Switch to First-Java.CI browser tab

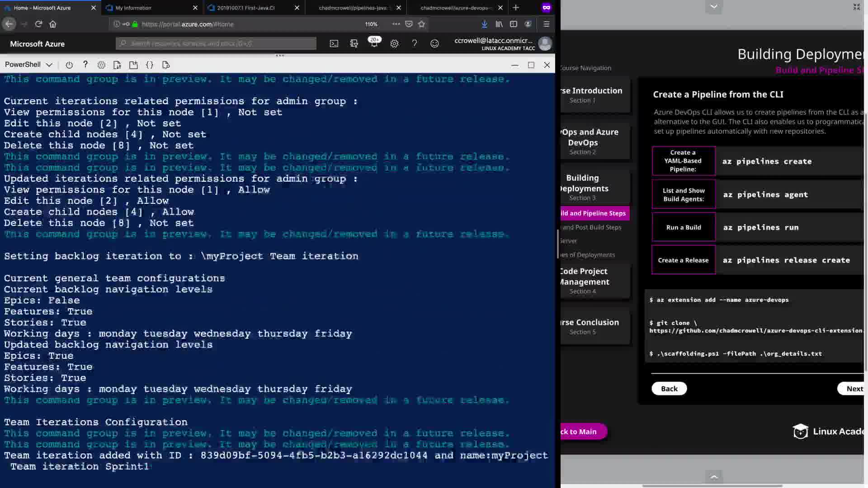pos(246,8)
